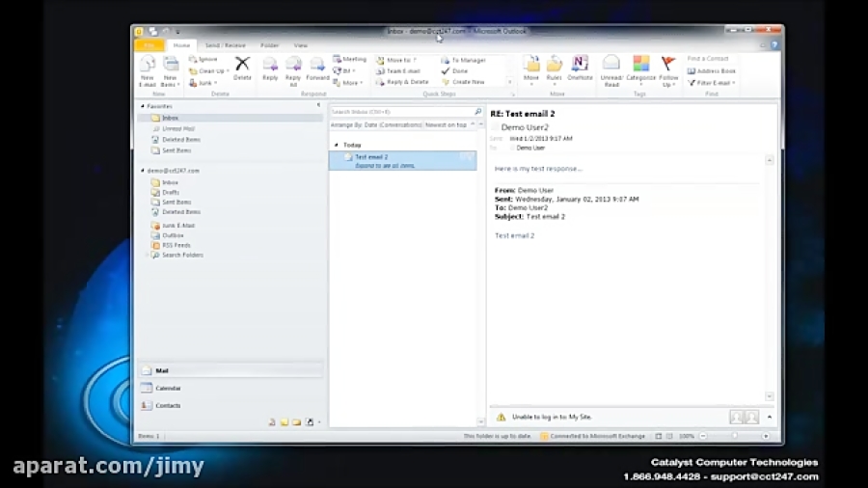This screenshot has width=868, height=488.
Task: Open OneNote from the ribbon
Action: click(580, 66)
